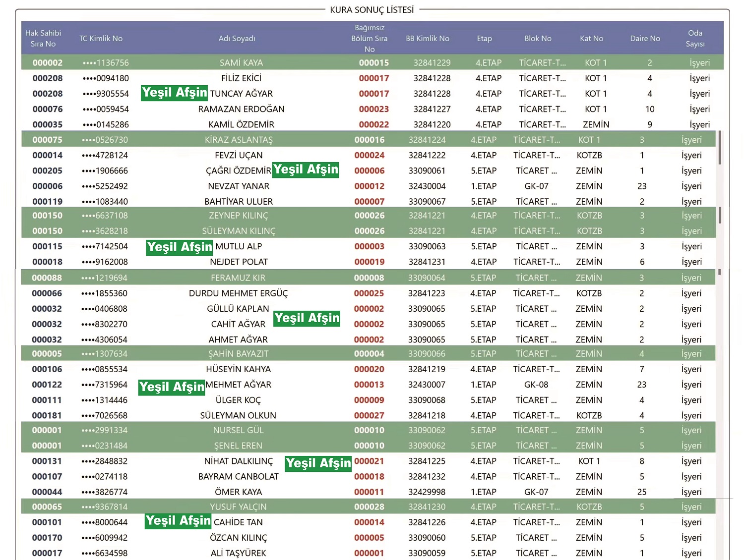The image size is (744, 560).
Task: Click the Oda Sayısı column header
Action: pos(695,39)
